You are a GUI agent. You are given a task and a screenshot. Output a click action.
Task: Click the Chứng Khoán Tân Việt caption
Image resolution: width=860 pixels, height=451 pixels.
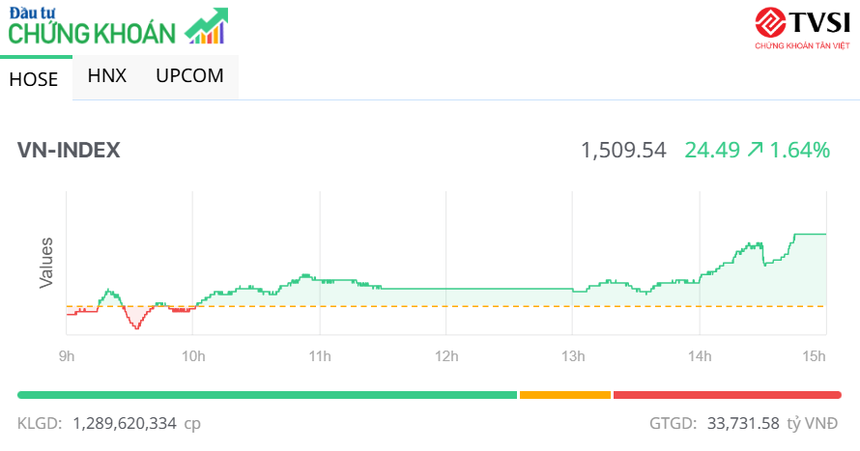tap(801, 46)
